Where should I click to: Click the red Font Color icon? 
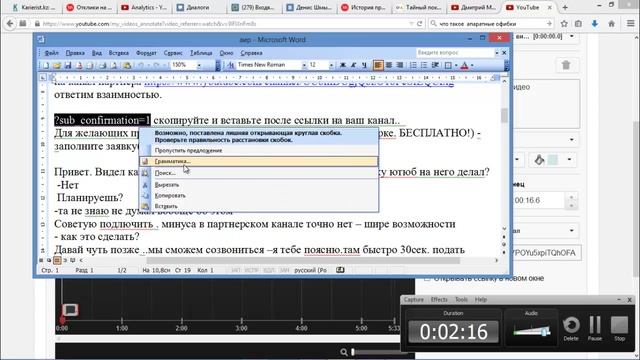click(x=464, y=65)
